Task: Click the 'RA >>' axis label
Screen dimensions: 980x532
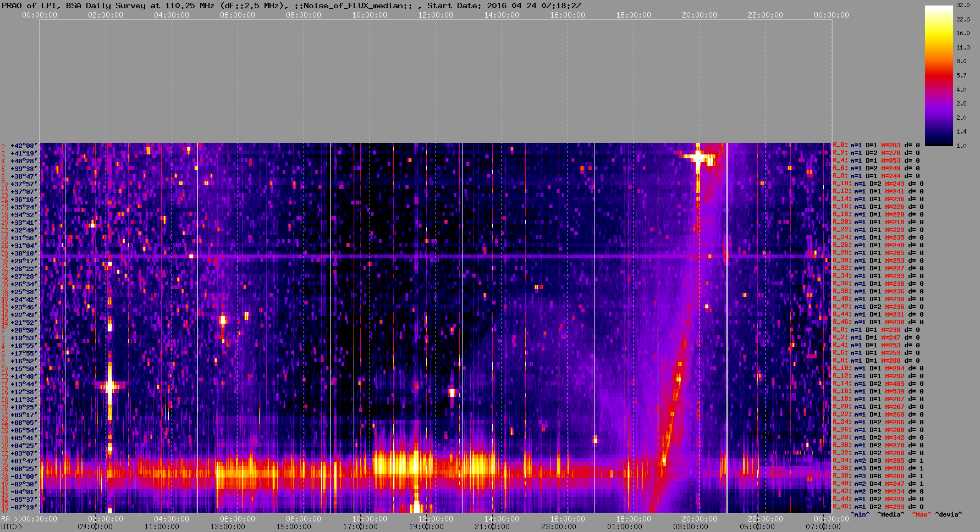Action: click(x=10, y=519)
